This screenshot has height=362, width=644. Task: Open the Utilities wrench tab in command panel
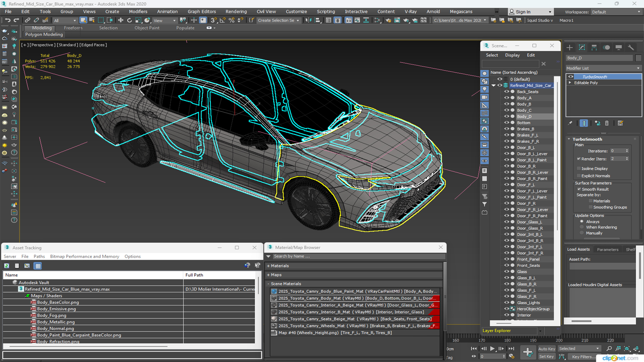tap(631, 48)
